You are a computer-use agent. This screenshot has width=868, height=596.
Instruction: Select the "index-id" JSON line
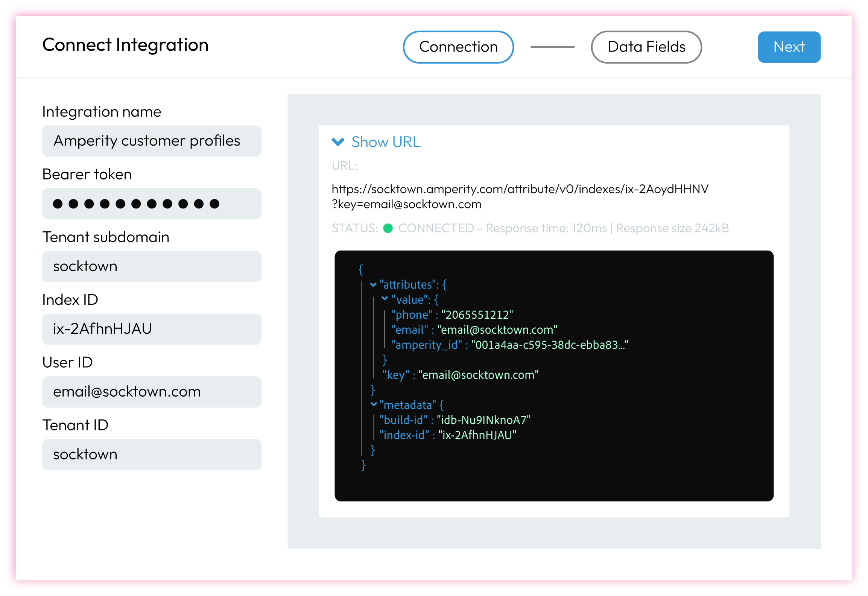tap(448, 435)
